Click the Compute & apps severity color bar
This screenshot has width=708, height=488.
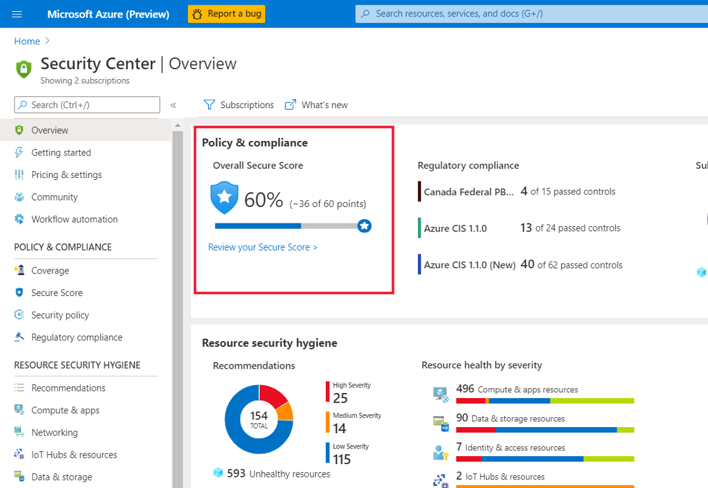tap(545, 401)
